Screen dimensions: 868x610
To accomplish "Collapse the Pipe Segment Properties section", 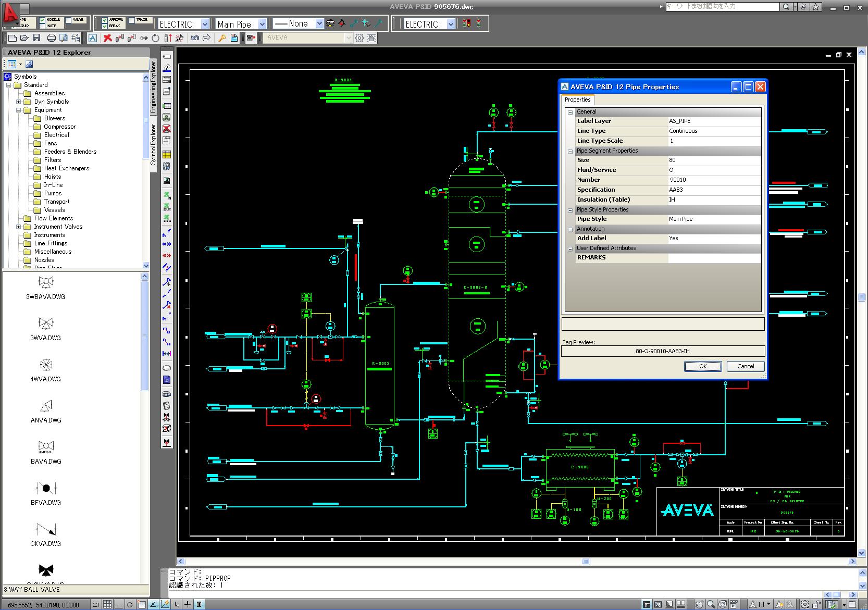I will click(569, 151).
